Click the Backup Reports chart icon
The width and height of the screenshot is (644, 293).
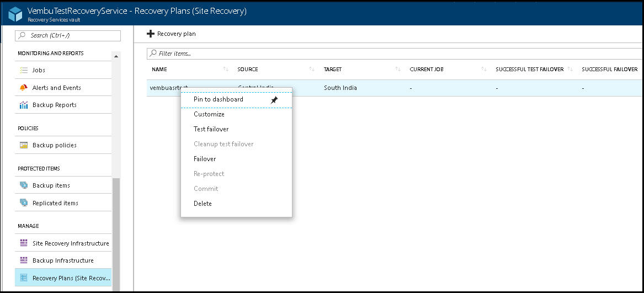23,105
